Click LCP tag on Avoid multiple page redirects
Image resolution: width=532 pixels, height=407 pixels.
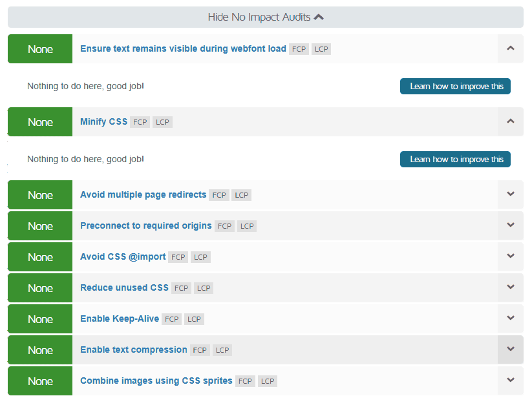point(242,195)
